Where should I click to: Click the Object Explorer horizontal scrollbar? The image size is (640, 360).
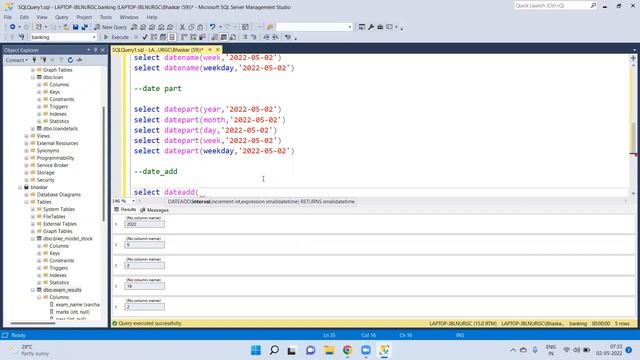point(33,323)
